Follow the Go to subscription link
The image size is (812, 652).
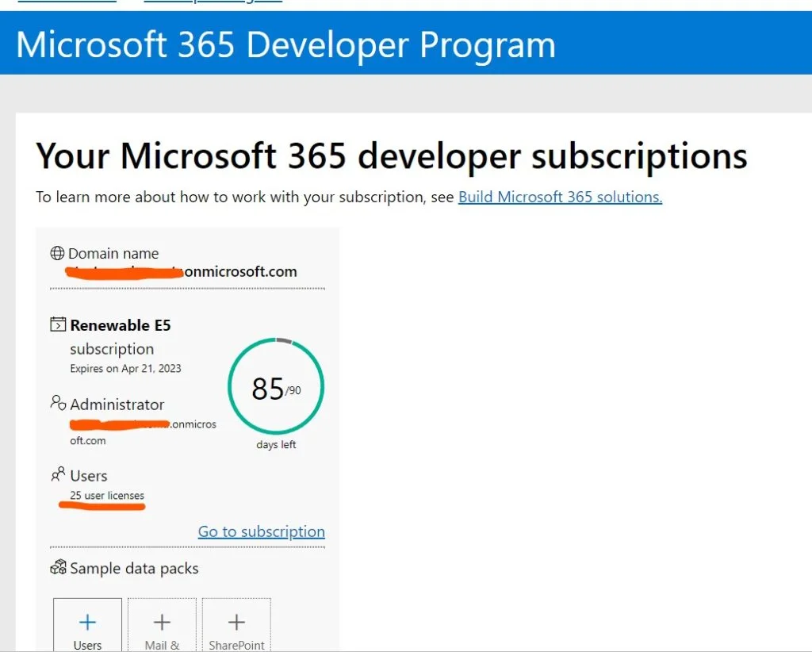pos(261,531)
